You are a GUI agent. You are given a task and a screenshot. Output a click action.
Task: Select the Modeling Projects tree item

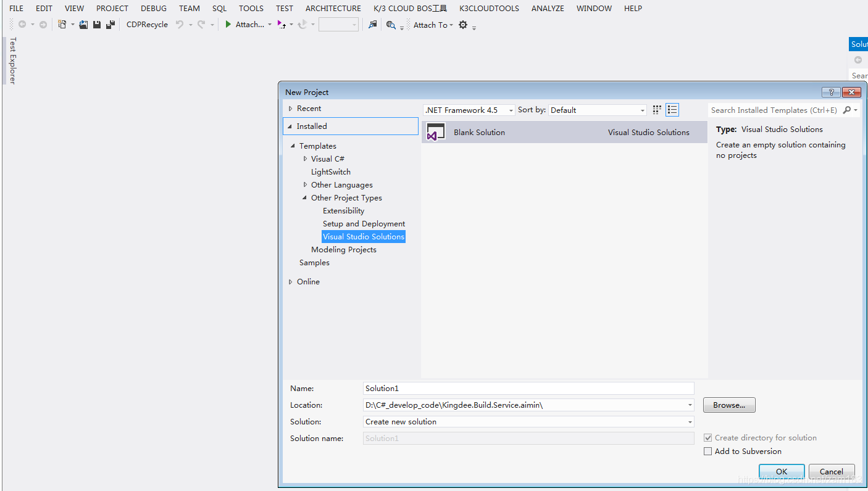tap(344, 250)
